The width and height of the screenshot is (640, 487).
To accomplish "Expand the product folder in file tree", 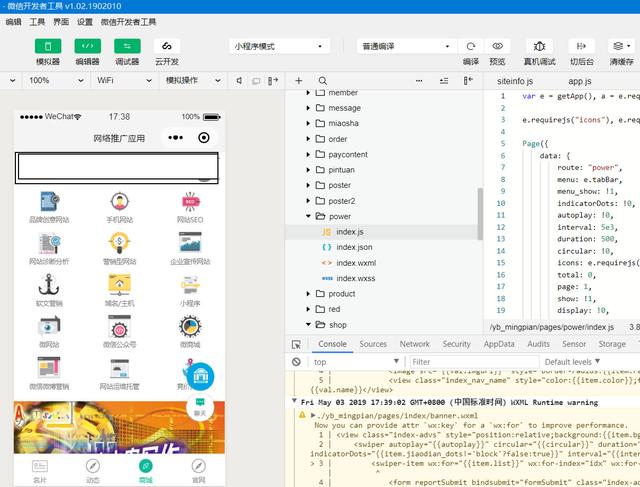I will click(x=341, y=294).
